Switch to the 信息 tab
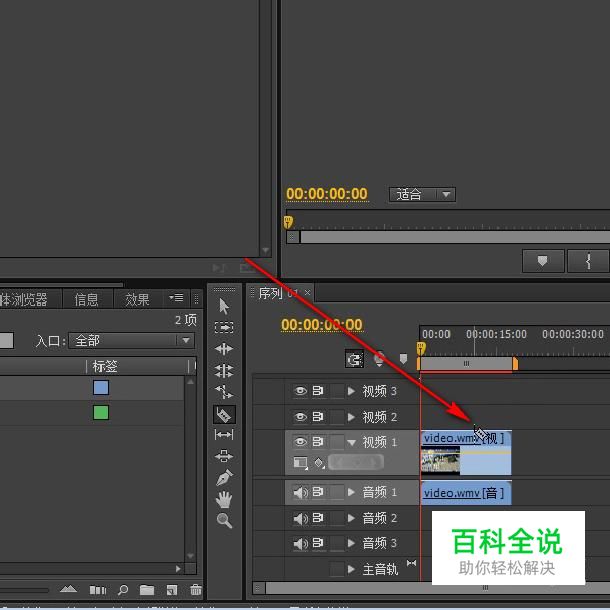The image size is (610, 610). click(86, 300)
